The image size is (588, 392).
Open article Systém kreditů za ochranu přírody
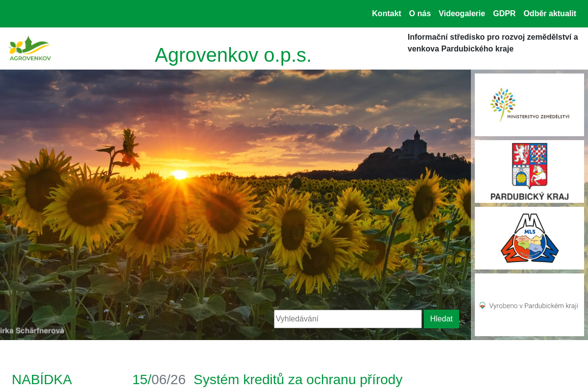coord(298,380)
